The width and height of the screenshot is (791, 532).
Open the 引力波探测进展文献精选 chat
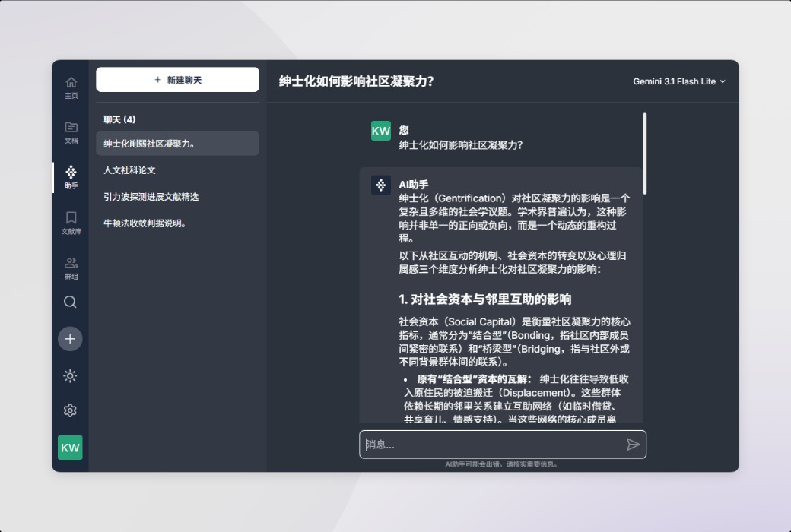pos(177,197)
